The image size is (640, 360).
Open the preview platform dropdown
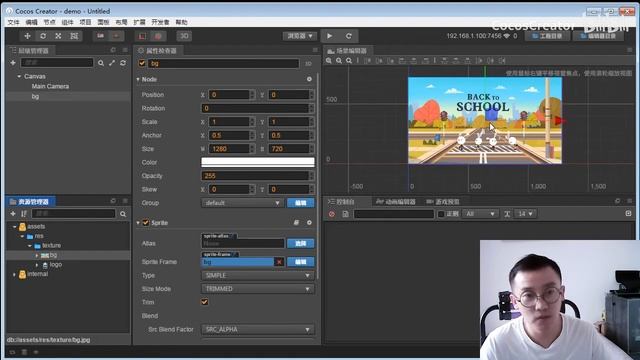(300, 36)
